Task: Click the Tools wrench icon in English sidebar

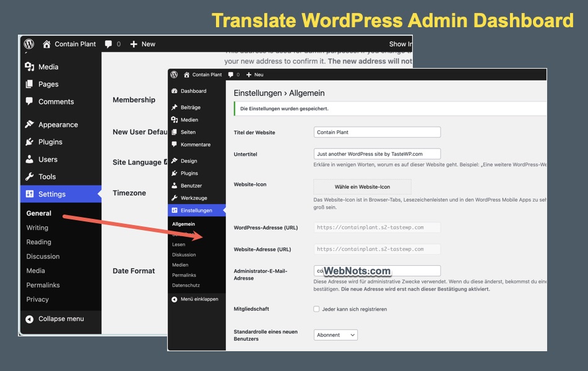Action: point(29,176)
